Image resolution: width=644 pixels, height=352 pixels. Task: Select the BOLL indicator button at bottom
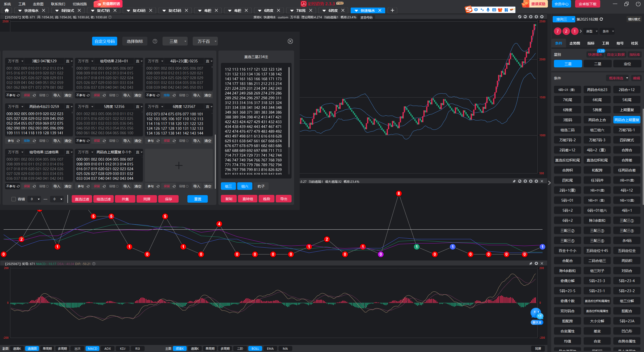click(x=255, y=348)
